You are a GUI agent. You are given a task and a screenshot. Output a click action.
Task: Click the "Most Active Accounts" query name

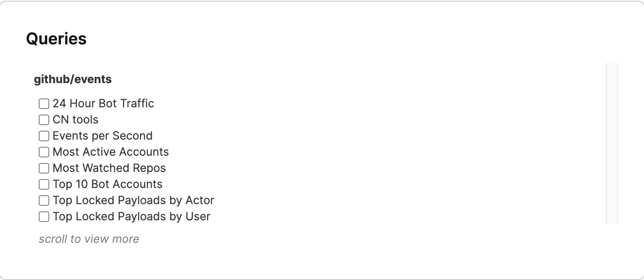point(111,152)
